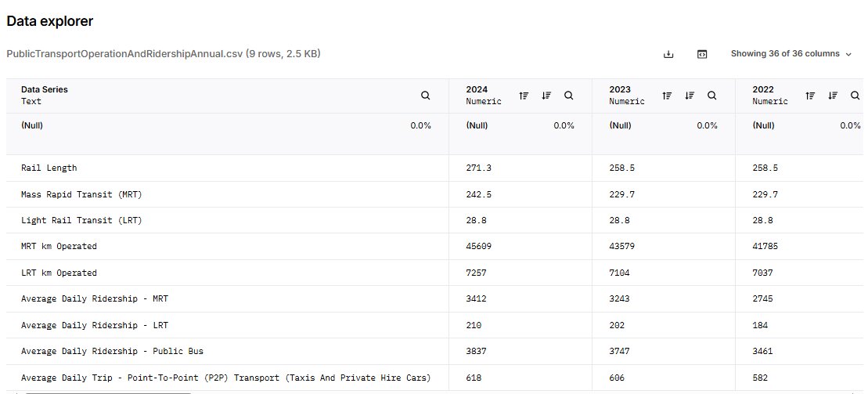Screen dimensions: 868x394
Task: Click the 2024 MRT km Operated value 45609
Action: pos(479,247)
